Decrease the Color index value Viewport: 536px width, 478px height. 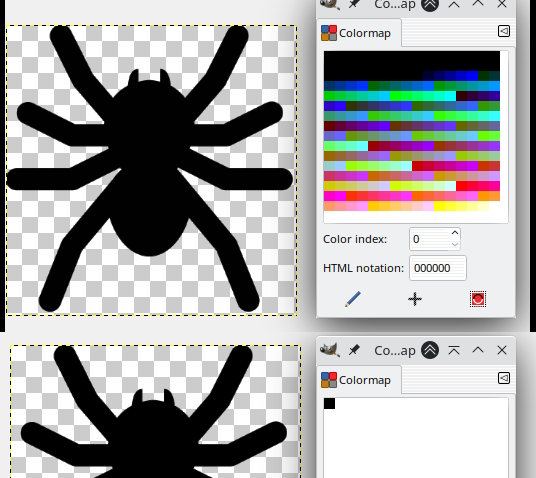point(455,244)
